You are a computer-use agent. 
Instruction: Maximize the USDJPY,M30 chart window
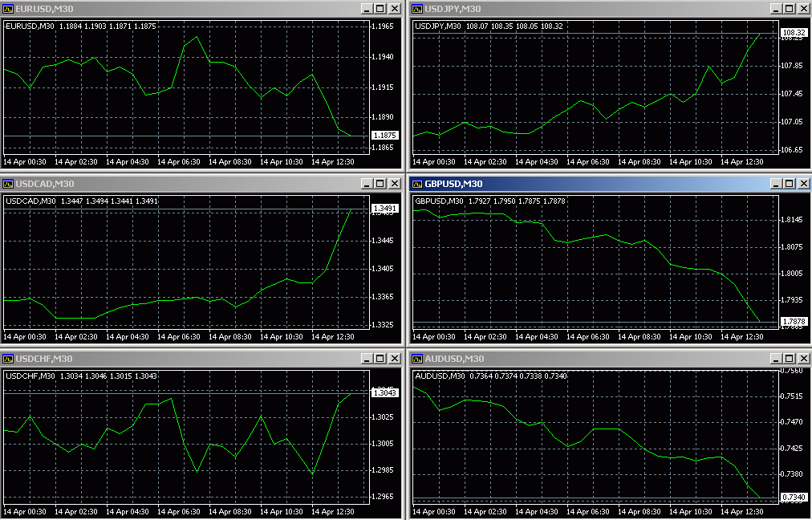tap(790, 9)
